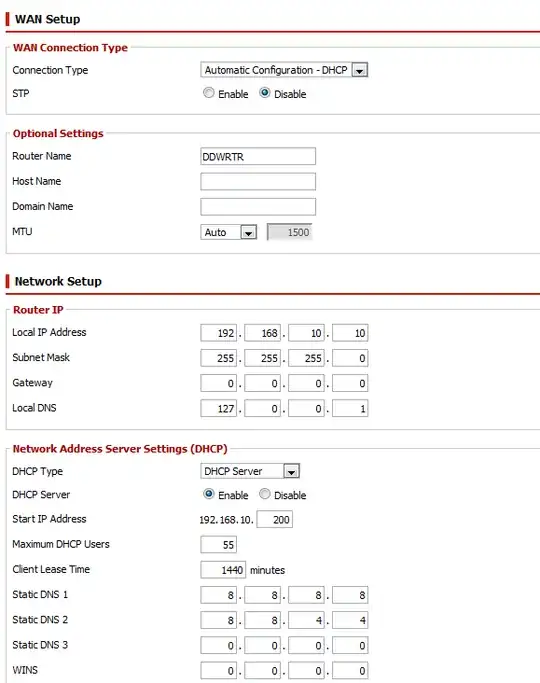
Task: Edit Gateway last octet field
Action: (350, 383)
